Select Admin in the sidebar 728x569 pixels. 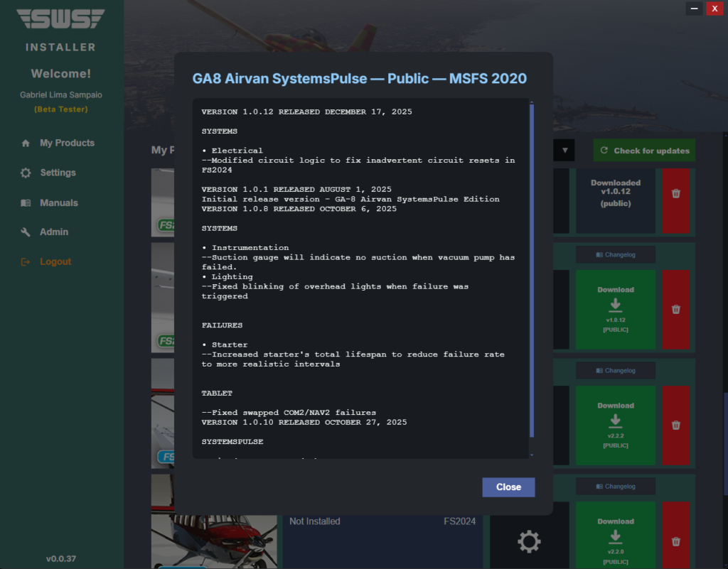coord(54,232)
